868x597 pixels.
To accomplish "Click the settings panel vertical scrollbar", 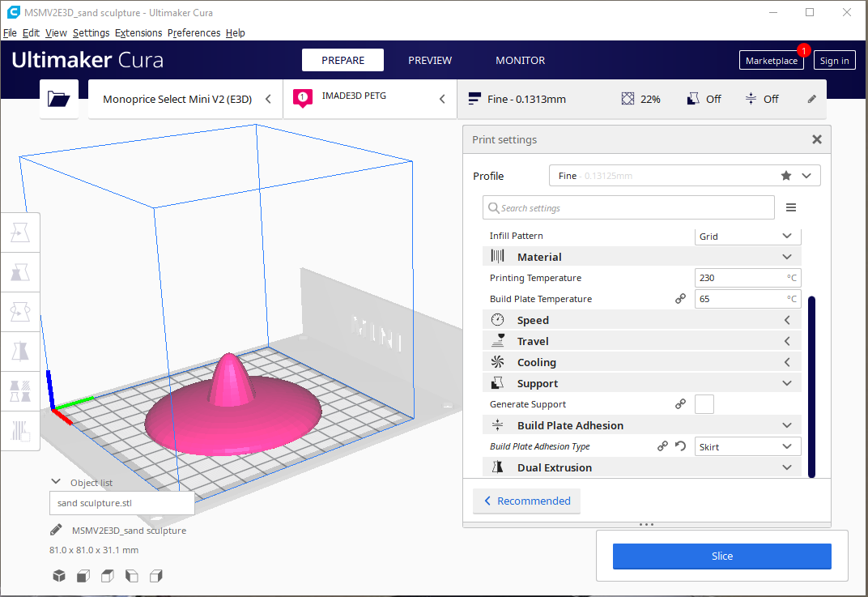I will (x=811, y=386).
